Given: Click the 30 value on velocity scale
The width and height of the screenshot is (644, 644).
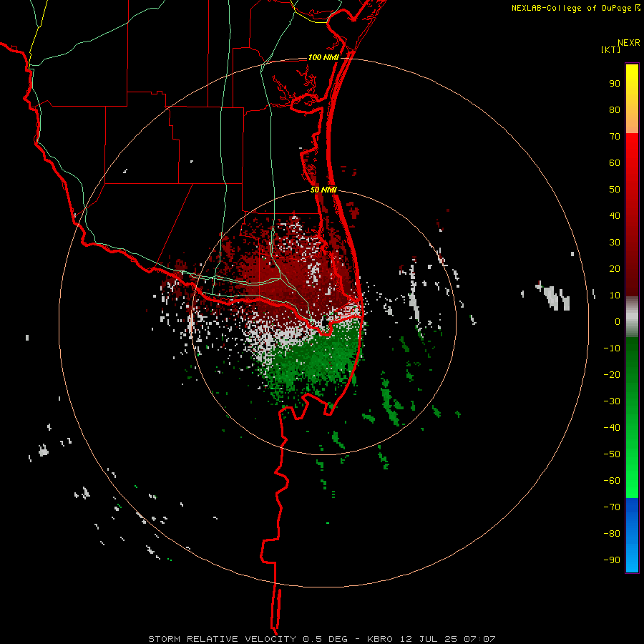Looking at the screenshot, I should [615, 243].
